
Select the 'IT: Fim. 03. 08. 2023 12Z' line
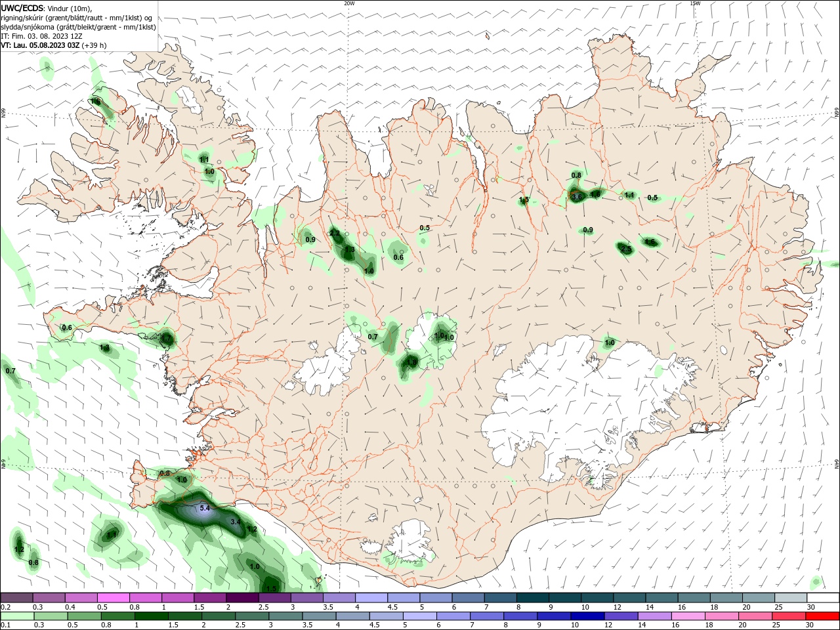click(41, 36)
